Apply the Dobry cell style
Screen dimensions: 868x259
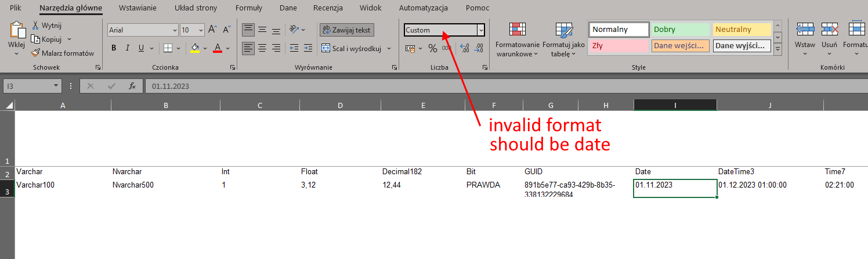pyautogui.click(x=680, y=29)
